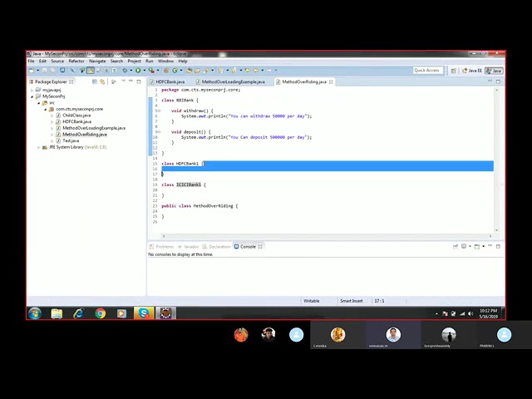This screenshot has width=532, height=399.
Task: Click Collapse All in Package Explorer
Action: point(95,81)
